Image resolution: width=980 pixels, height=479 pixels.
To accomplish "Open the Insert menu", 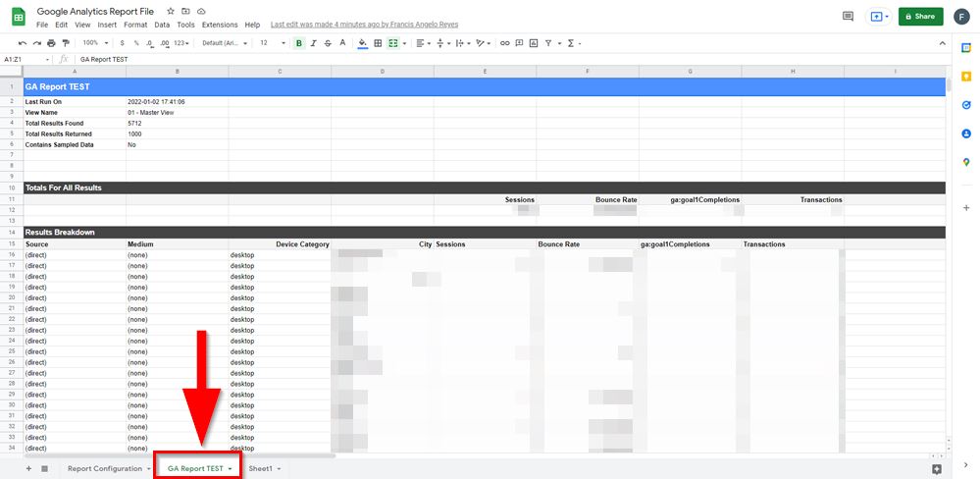I will click(x=107, y=25).
